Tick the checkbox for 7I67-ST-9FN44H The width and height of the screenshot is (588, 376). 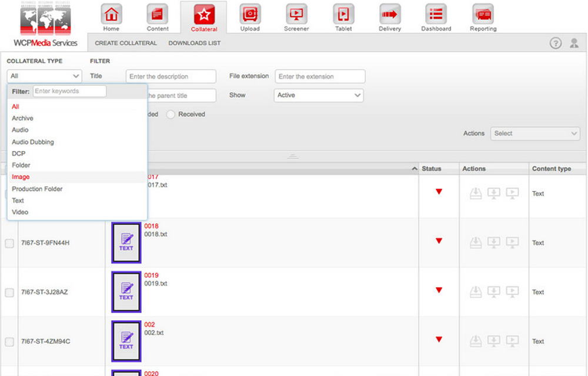(9, 243)
